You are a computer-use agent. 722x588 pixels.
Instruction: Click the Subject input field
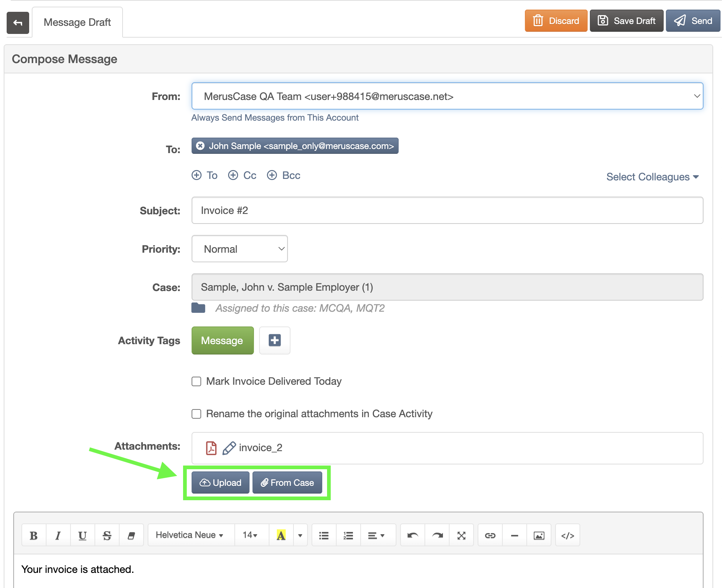(447, 210)
